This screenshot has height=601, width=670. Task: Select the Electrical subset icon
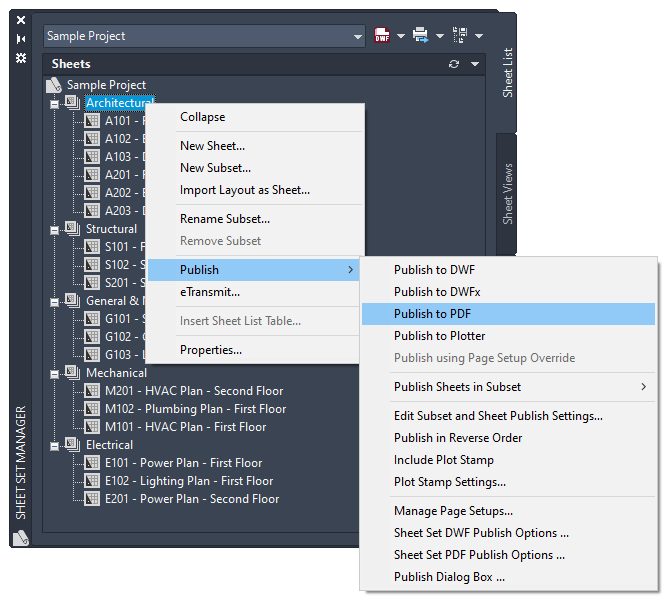(x=72, y=445)
